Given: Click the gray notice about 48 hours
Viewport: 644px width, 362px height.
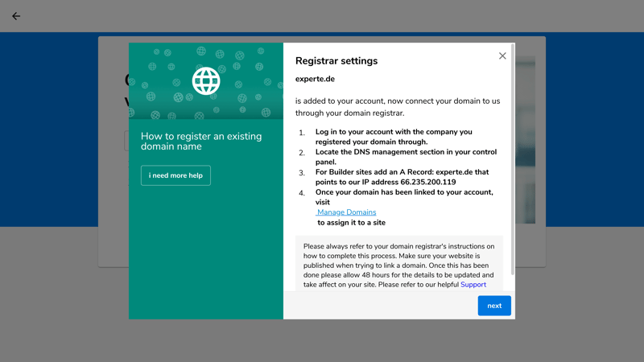Looking at the screenshot, I should tap(398, 264).
